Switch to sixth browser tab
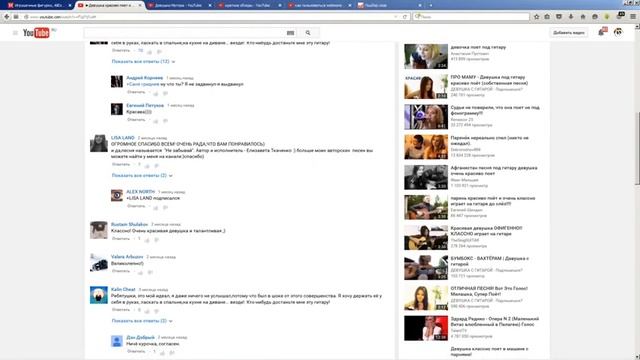 (389, 5)
